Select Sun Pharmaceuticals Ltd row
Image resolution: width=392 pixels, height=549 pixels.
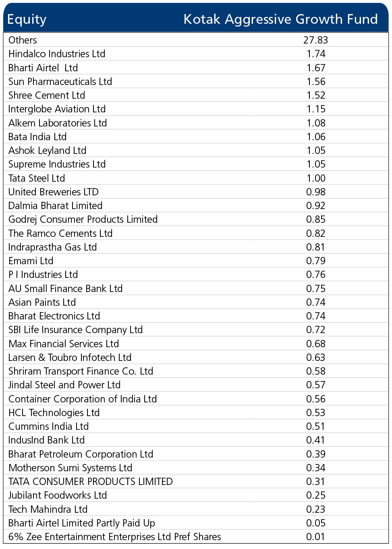pos(196,81)
